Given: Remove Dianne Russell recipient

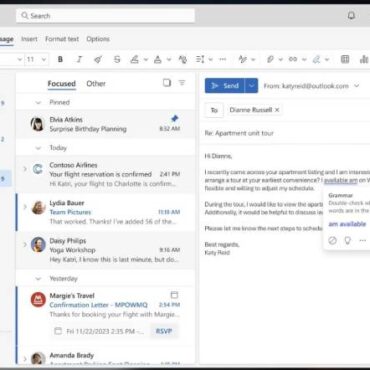Looking at the screenshot, I should (x=277, y=110).
